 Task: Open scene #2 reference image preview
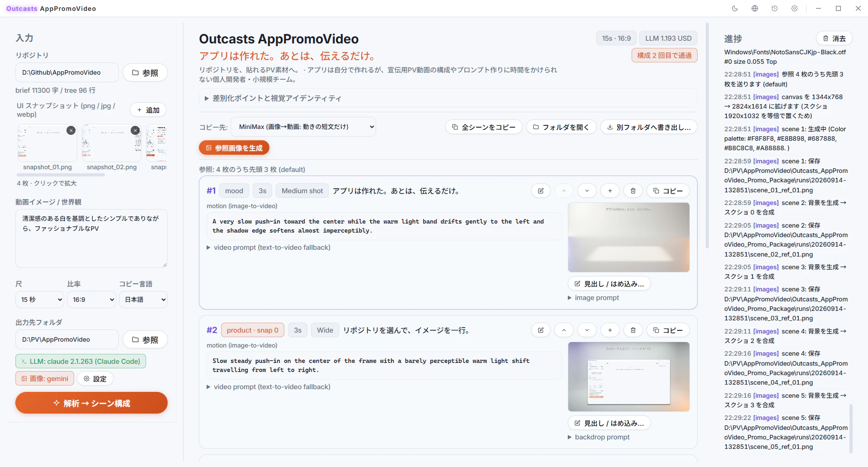629,376
